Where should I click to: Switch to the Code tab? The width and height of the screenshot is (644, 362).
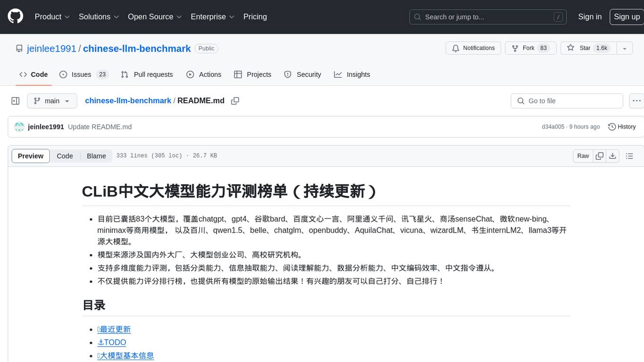(34, 74)
